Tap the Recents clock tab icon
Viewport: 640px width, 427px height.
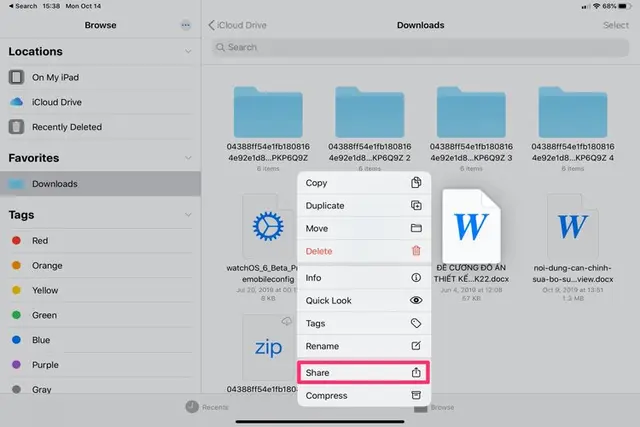pyautogui.click(x=192, y=407)
